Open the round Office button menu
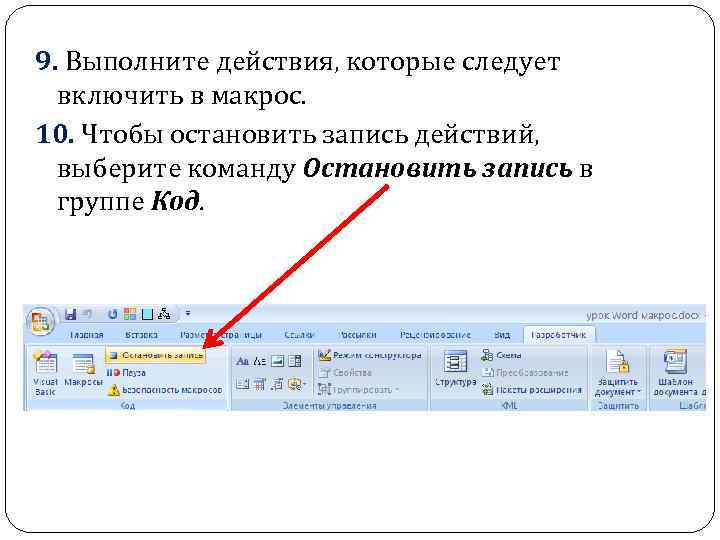Viewport: 720px width, 540px height. pyautogui.click(x=40, y=321)
